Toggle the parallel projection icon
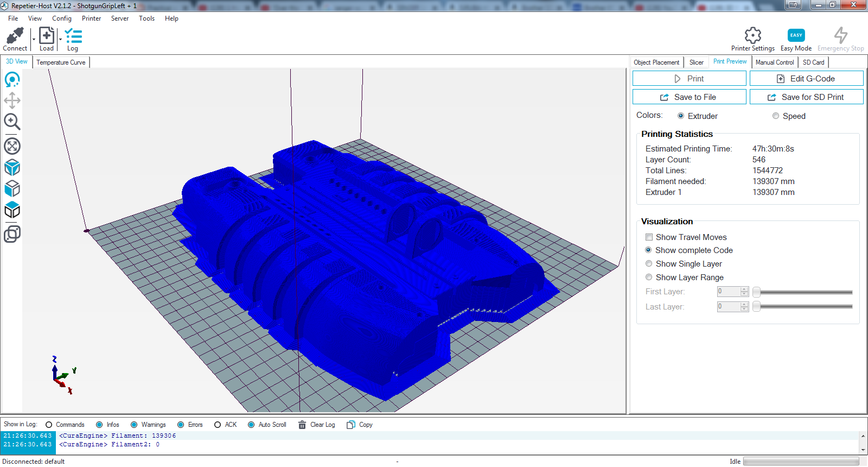Image resolution: width=868 pixels, height=467 pixels. [x=12, y=234]
